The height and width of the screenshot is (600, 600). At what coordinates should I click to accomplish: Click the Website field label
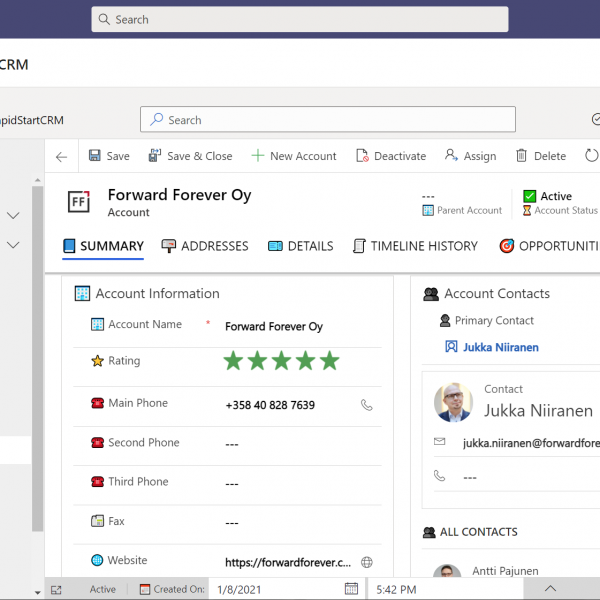coord(127,560)
